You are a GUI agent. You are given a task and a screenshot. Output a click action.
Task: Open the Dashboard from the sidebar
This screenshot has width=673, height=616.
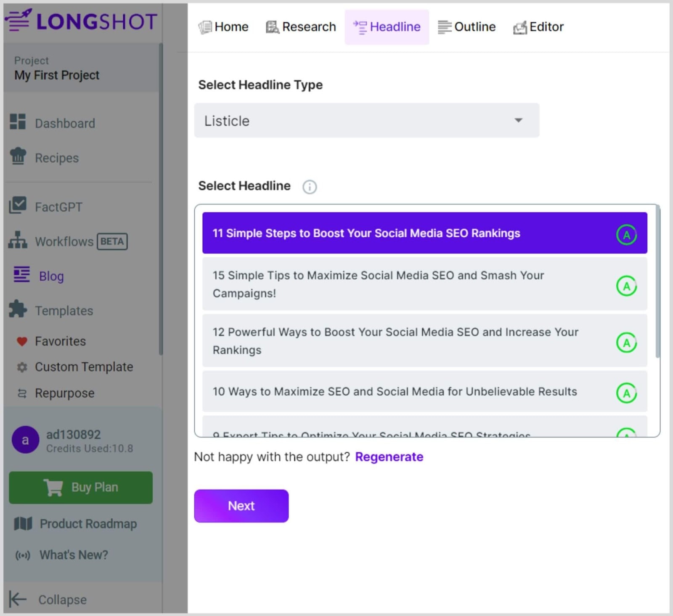click(x=65, y=123)
